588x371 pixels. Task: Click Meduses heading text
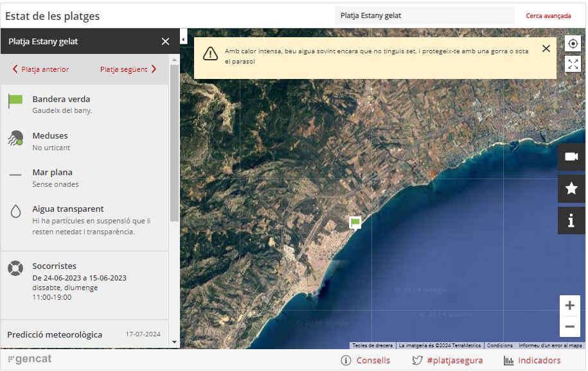[50, 135]
